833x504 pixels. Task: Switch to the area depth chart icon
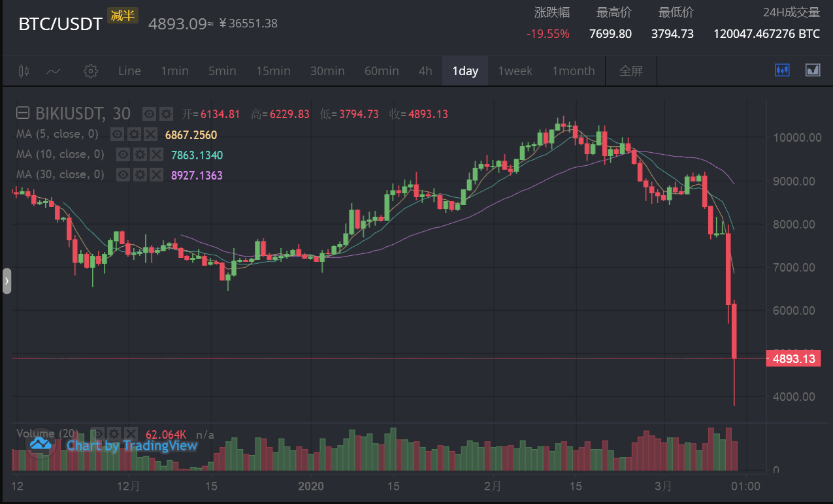[x=813, y=70]
